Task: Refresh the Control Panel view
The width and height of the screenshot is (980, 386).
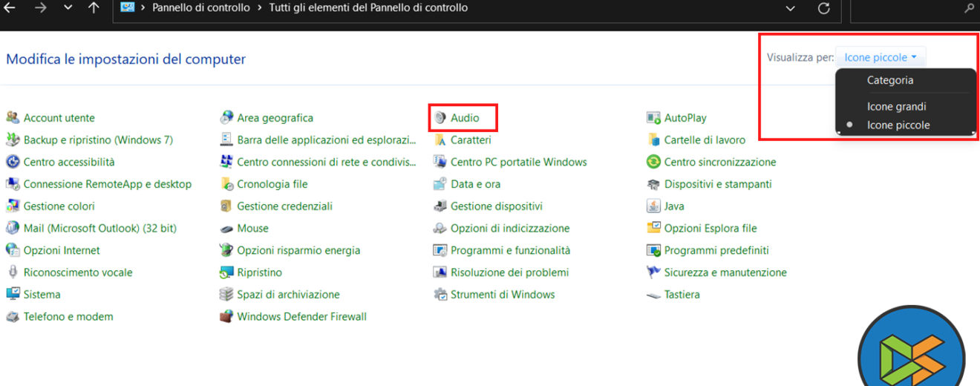Action: point(823,9)
